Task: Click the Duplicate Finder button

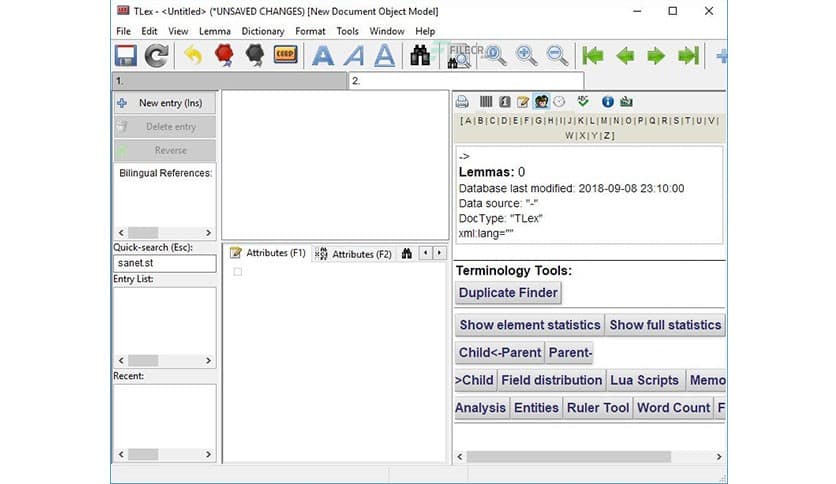Action: (x=508, y=293)
